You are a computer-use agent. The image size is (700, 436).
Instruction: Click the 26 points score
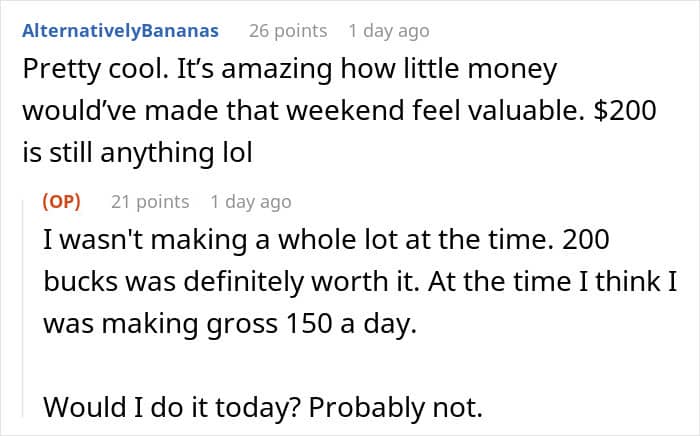(x=288, y=31)
